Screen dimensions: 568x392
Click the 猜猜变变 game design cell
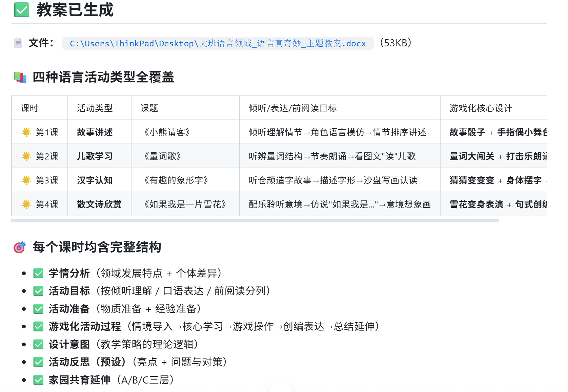point(493,180)
